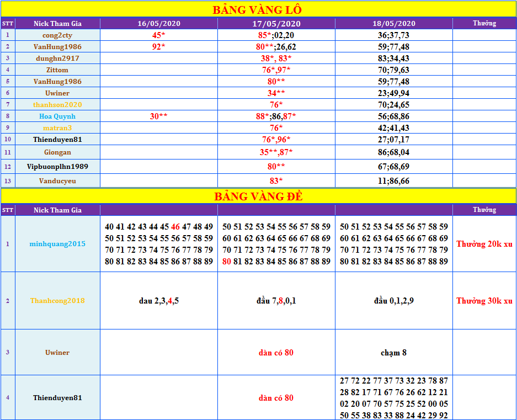Click the BẢNG VÀNG ĐỀ title
The width and height of the screenshot is (517, 420).
(x=258, y=196)
